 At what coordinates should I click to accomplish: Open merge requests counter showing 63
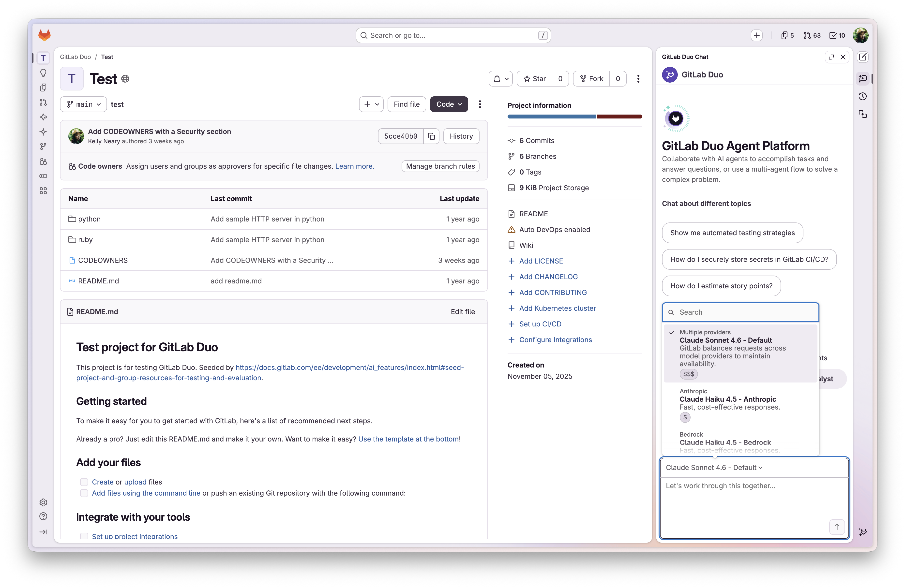[812, 35]
